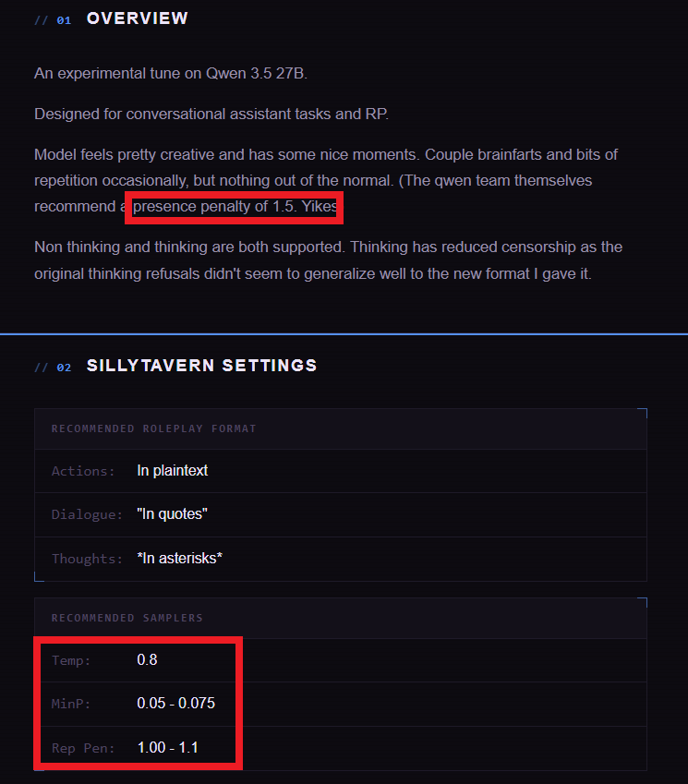
Task: Click the RECOMMENDED SAMPLERS card header
Action: (x=127, y=618)
